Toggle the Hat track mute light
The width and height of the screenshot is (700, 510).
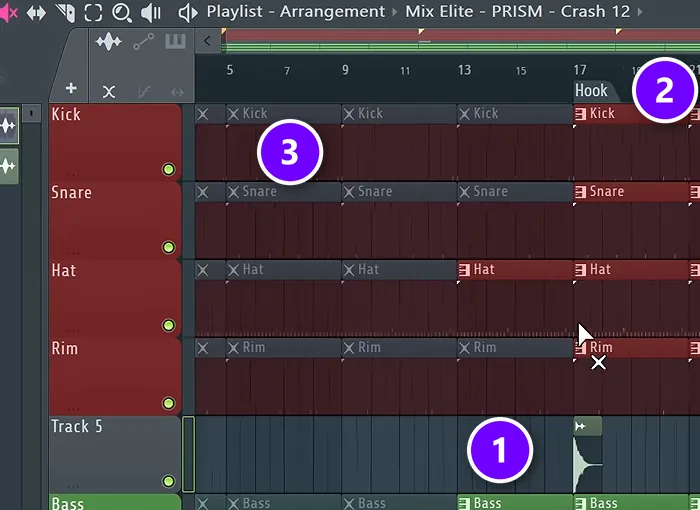(168, 325)
